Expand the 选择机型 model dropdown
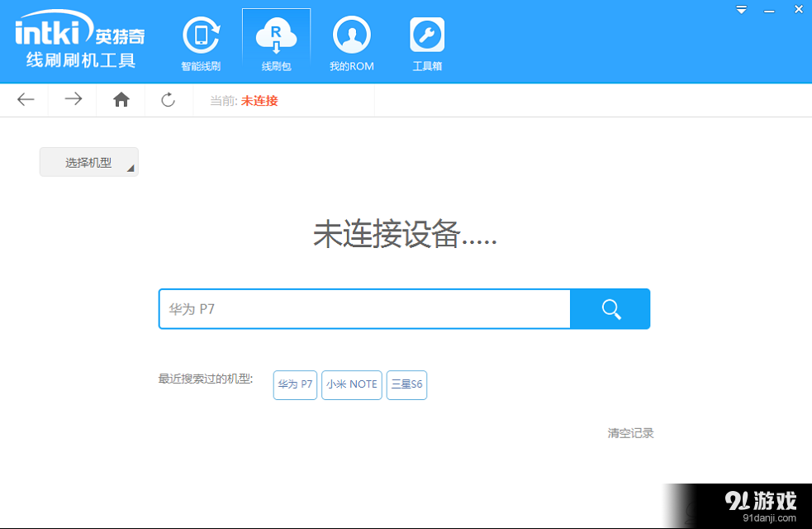812x529 pixels. [x=89, y=162]
